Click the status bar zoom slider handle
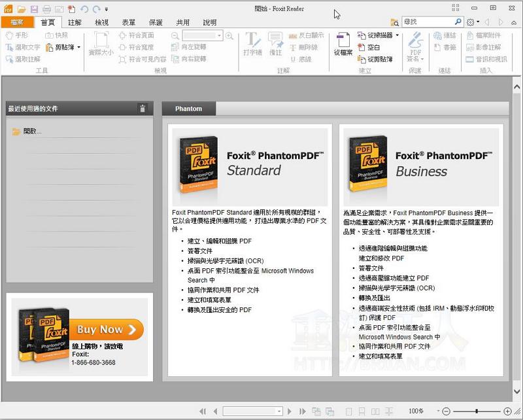This screenshot has width=523, height=420. [477, 411]
